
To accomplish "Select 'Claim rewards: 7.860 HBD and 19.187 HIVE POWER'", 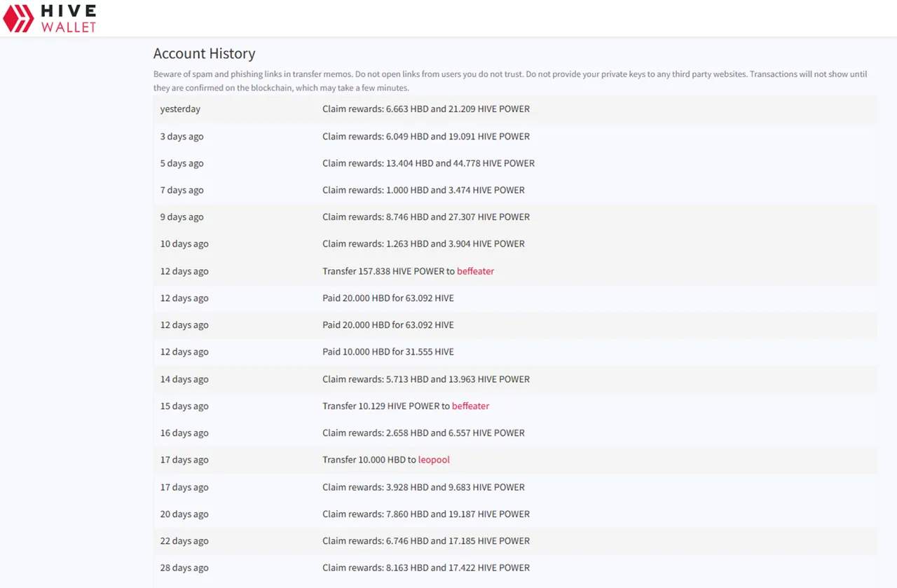I will (426, 514).
